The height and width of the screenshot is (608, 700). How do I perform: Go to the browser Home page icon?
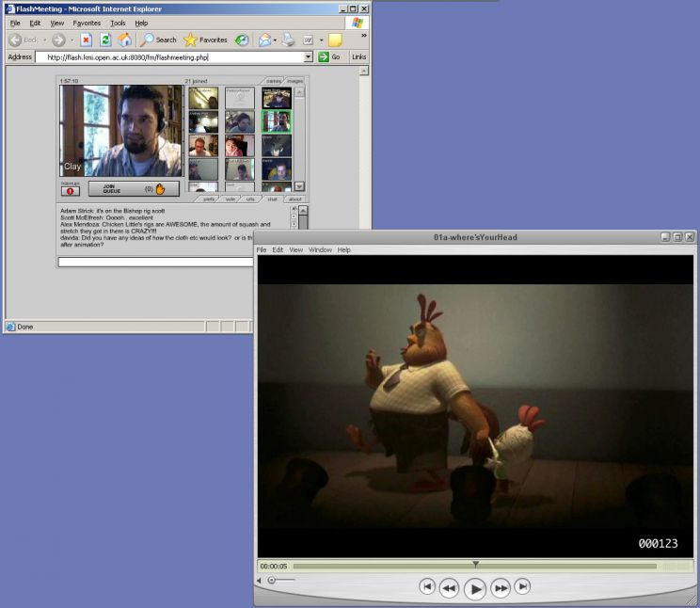click(125, 40)
